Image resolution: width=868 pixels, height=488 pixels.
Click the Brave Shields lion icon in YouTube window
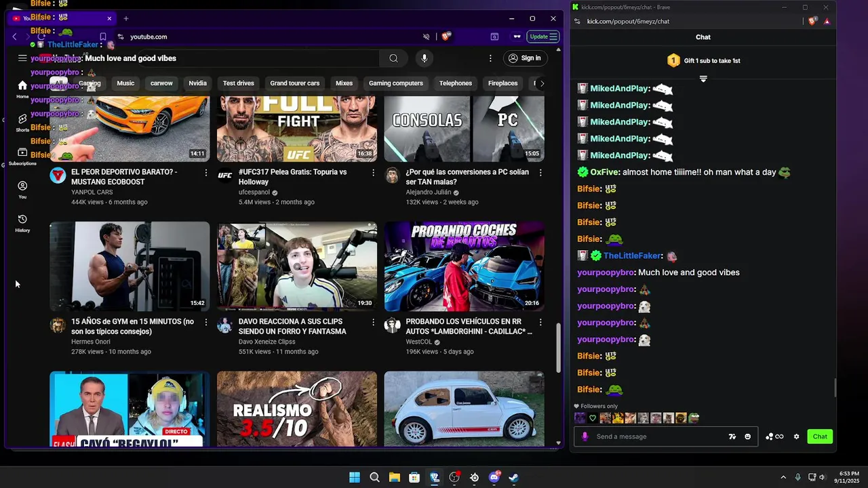coord(446,37)
